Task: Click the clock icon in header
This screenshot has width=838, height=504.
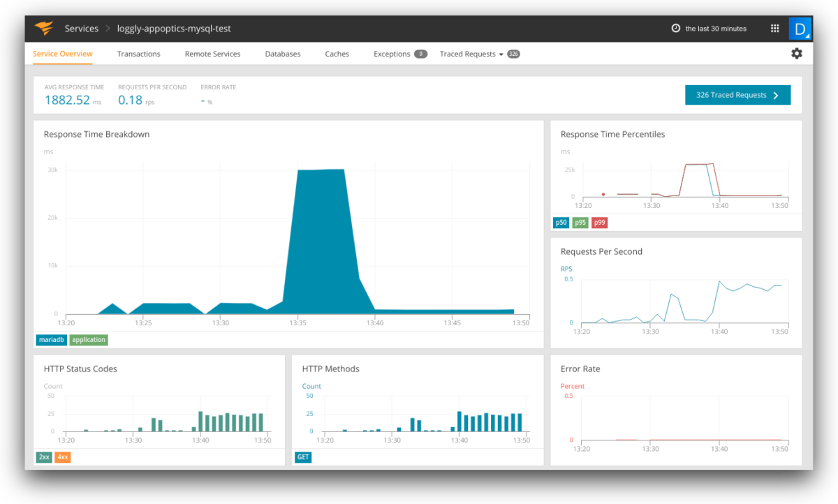Action: (675, 29)
